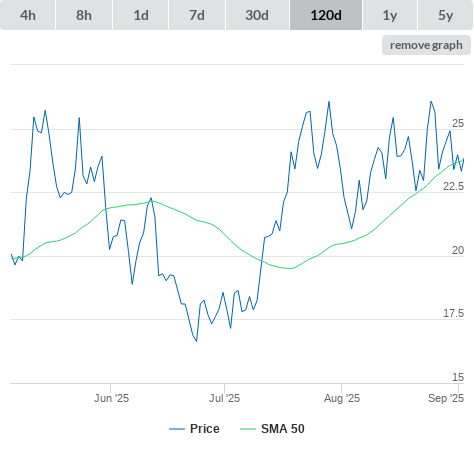Click the active 120d range tab
This screenshot has width=474, height=455.
point(326,15)
